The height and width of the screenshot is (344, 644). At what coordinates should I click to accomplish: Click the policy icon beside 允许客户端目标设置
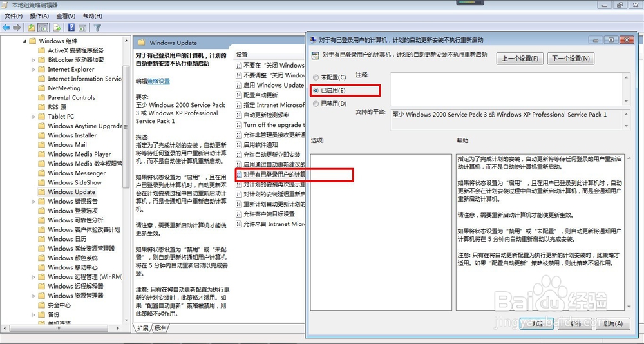(x=239, y=214)
